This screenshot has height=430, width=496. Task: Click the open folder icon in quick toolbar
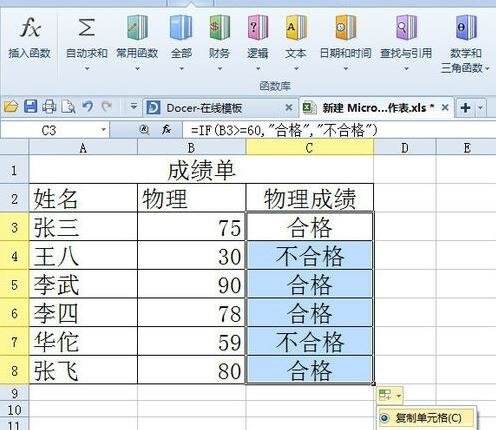click(11, 107)
